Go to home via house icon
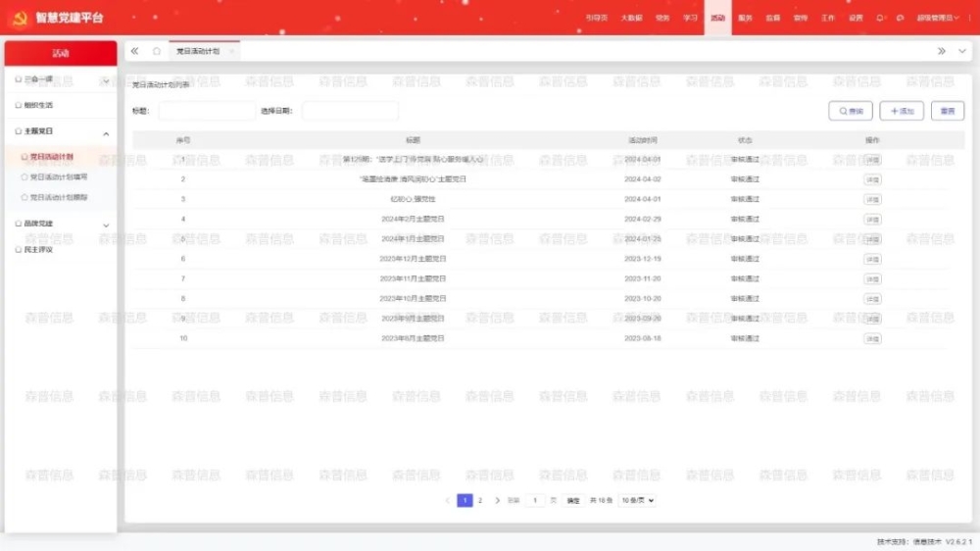The image size is (980, 551). [156, 51]
